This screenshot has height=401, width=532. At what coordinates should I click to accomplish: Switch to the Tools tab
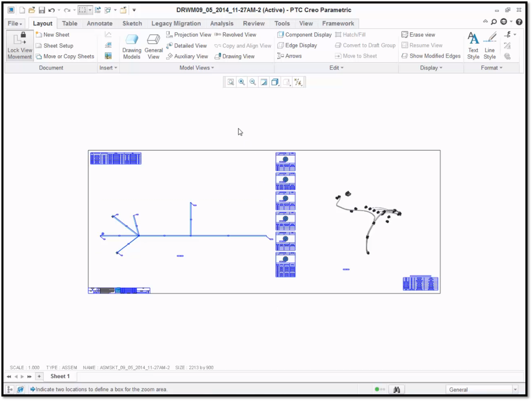[x=282, y=23]
